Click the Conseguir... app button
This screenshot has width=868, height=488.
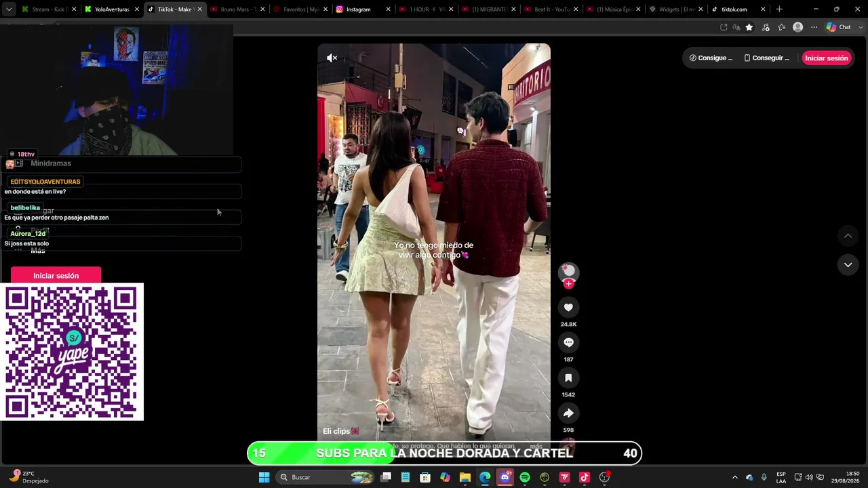click(x=766, y=58)
